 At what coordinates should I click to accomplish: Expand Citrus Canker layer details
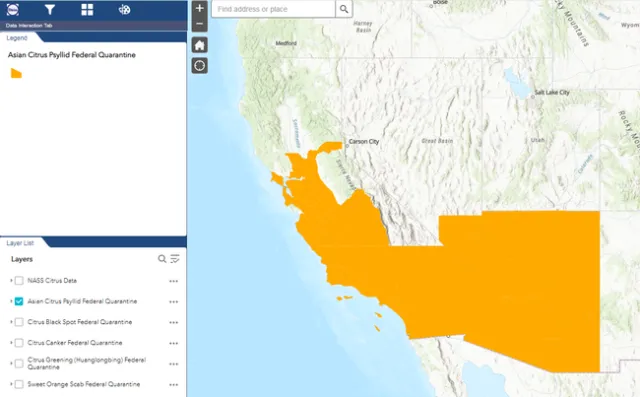click(x=11, y=343)
